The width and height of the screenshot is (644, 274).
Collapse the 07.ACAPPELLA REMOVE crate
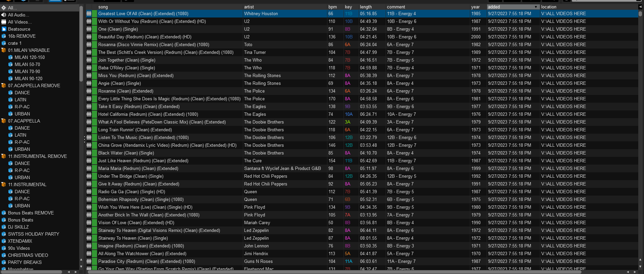(x=4, y=85)
